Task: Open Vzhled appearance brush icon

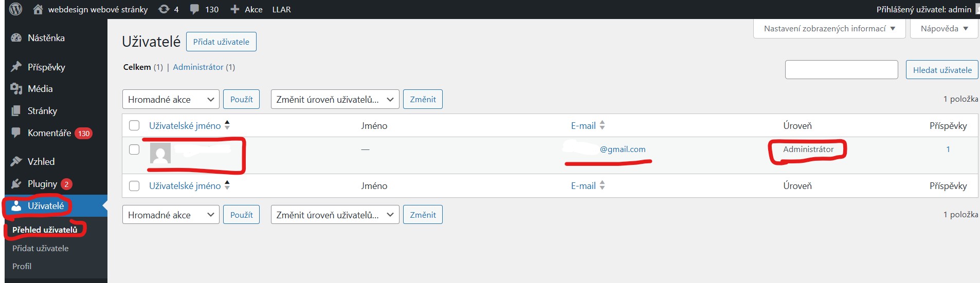Action: point(16,162)
